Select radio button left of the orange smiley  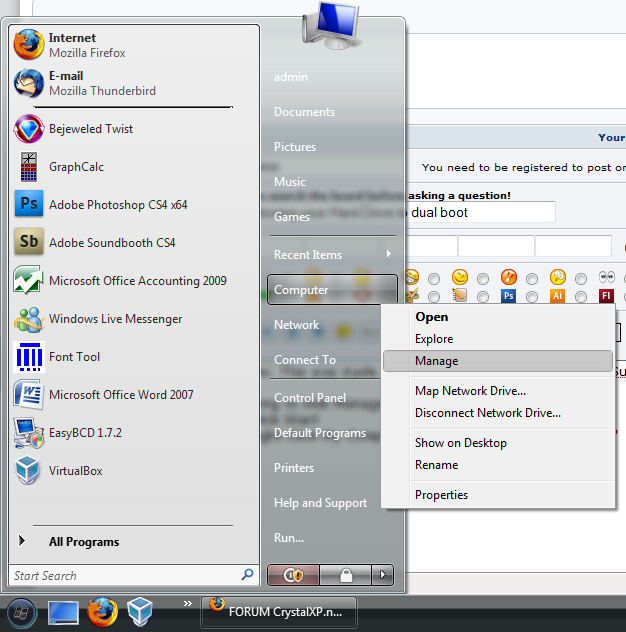coord(483,279)
